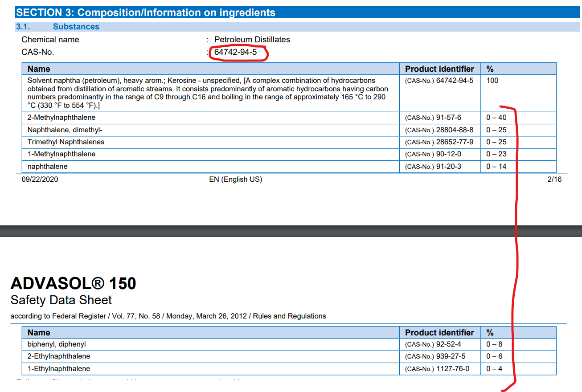Select the biphenyl, diphenyl row
This screenshot has height=392, width=582.
(x=57, y=344)
